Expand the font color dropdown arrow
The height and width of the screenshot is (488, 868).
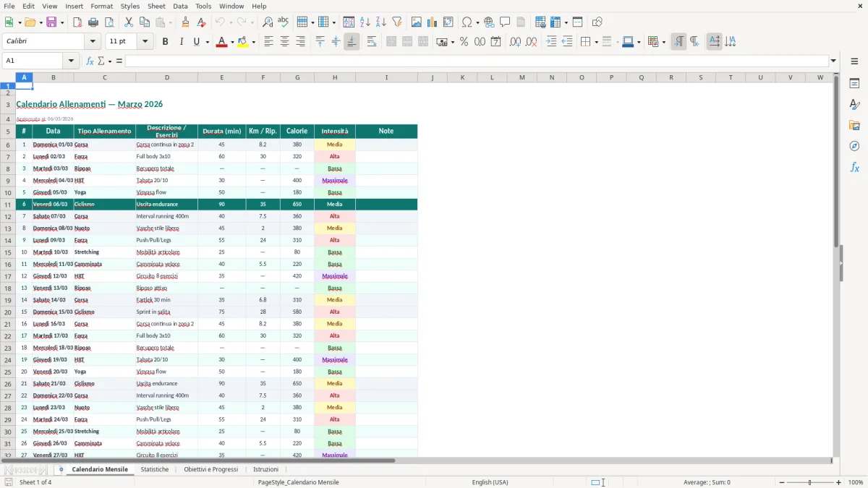click(x=231, y=42)
